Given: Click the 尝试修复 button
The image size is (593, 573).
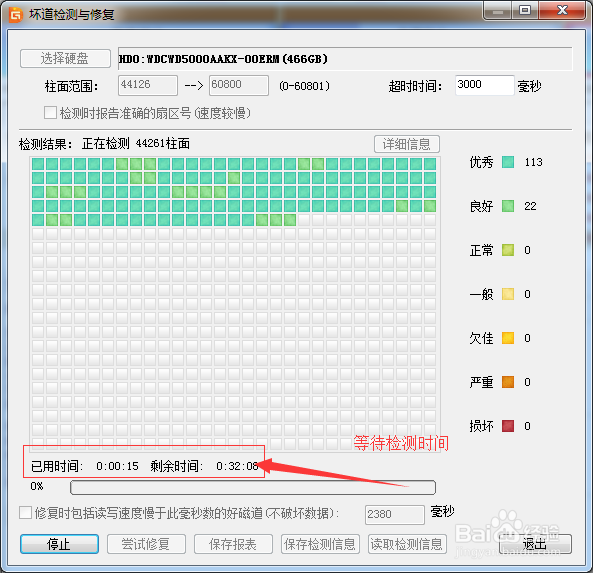Looking at the screenshot, I should click(146, 544).
